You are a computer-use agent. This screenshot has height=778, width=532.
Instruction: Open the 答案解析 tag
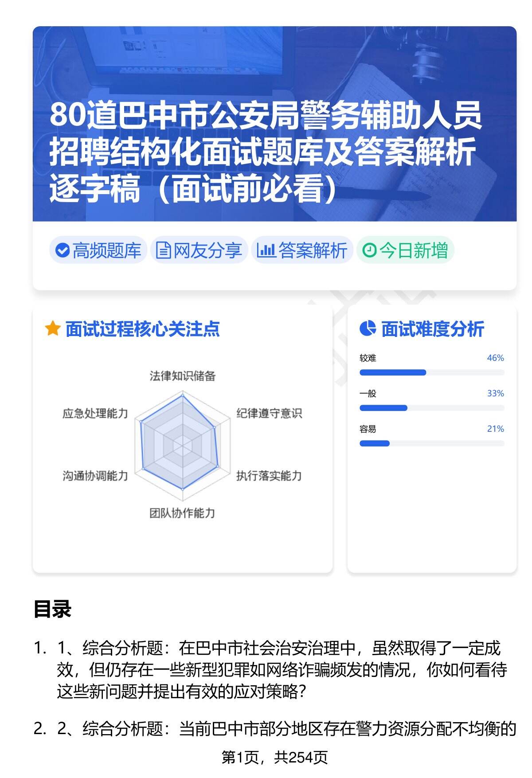coord(302,250)
